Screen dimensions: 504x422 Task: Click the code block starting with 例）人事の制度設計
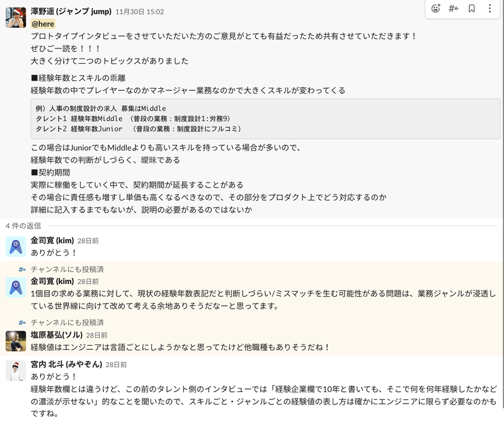coord(265,118)
